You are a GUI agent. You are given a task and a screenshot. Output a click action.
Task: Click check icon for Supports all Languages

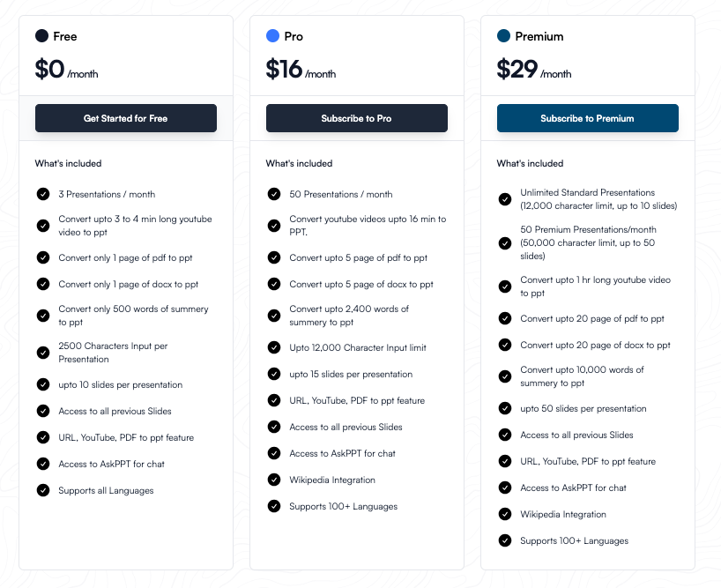click(43, 490)
